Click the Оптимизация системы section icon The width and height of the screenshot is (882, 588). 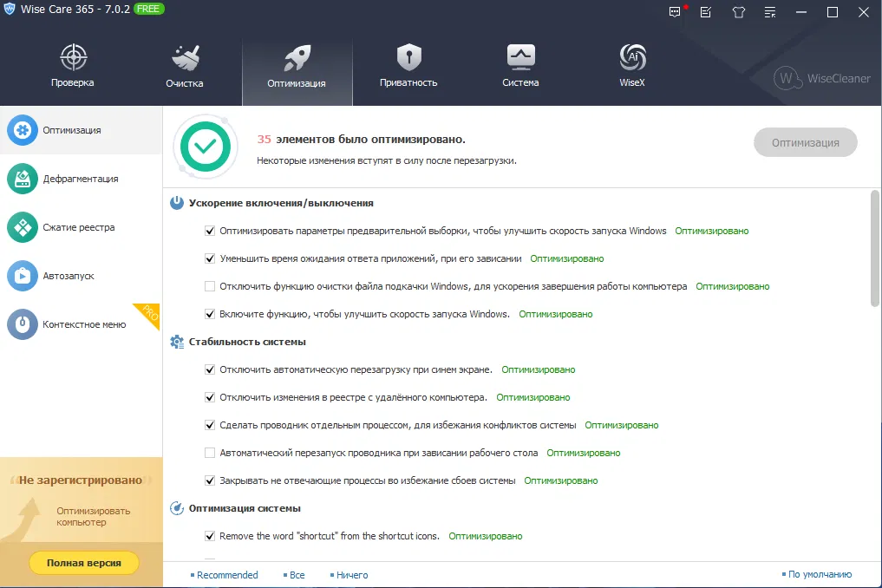pos(177,508)
